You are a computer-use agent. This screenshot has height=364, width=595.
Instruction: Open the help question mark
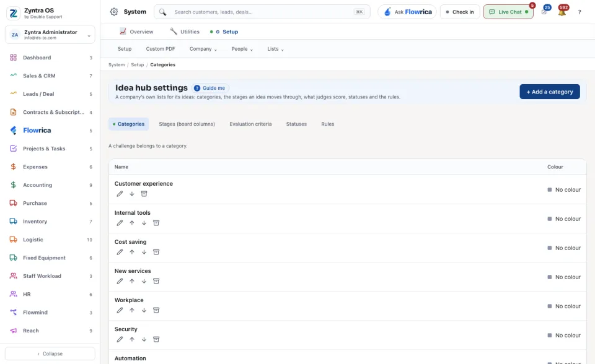[580, 12]
